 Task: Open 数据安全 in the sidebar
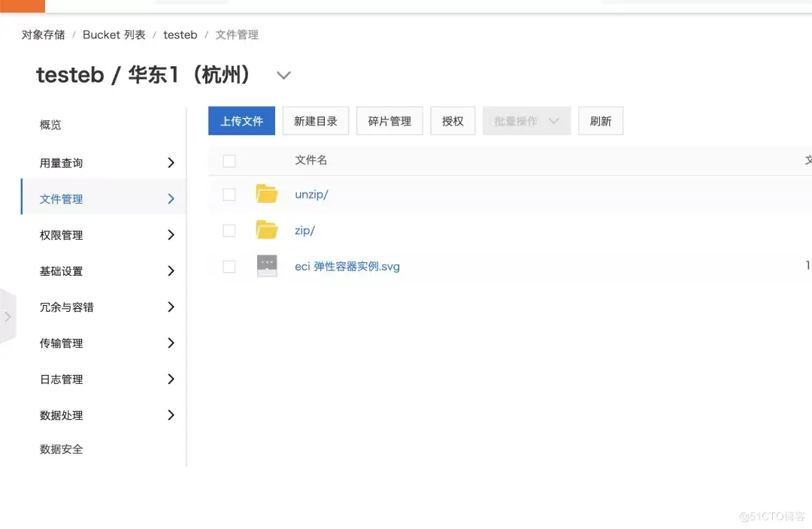(x=61, y=449)
